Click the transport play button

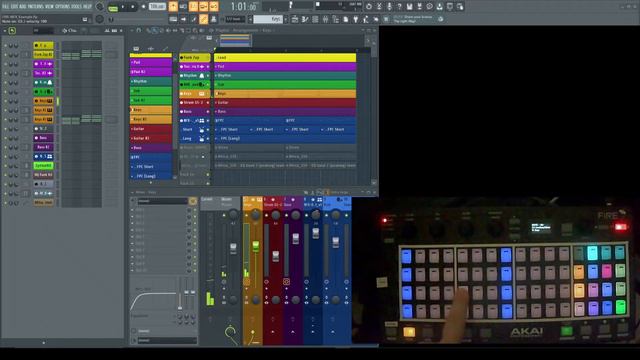(x=123, y=7)
